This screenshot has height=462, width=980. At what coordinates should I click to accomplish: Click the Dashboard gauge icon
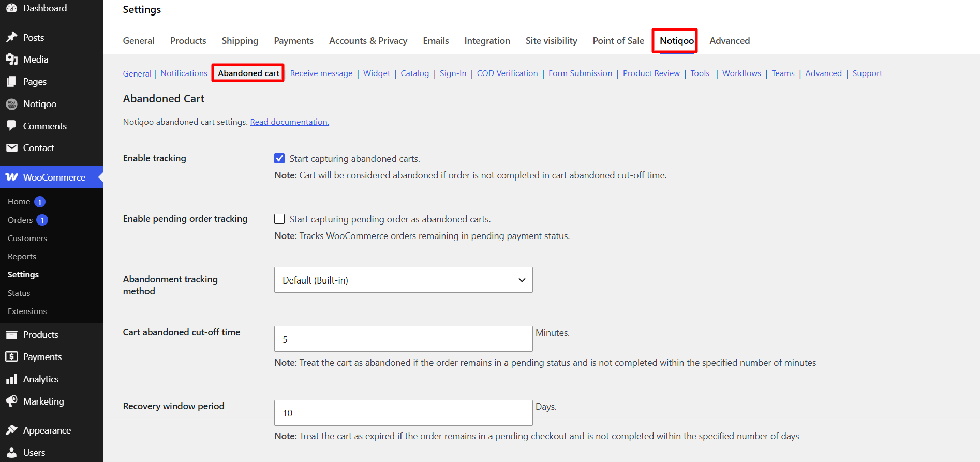coord(11,8)
